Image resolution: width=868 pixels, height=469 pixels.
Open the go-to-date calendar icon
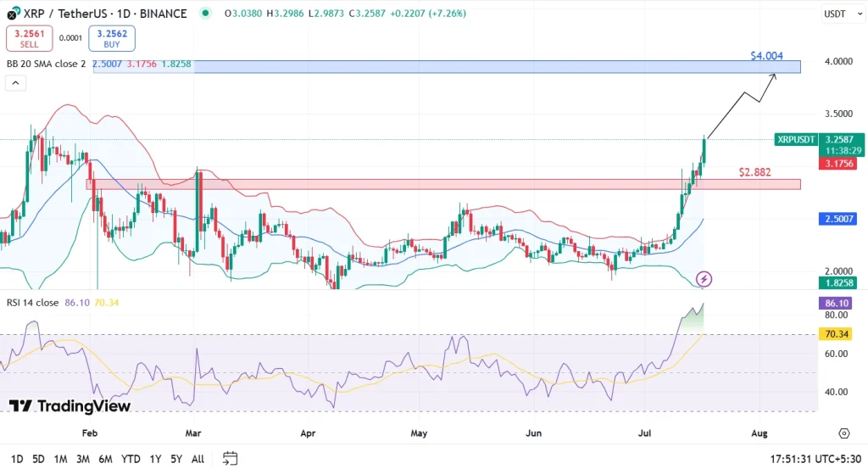[230, 459]
